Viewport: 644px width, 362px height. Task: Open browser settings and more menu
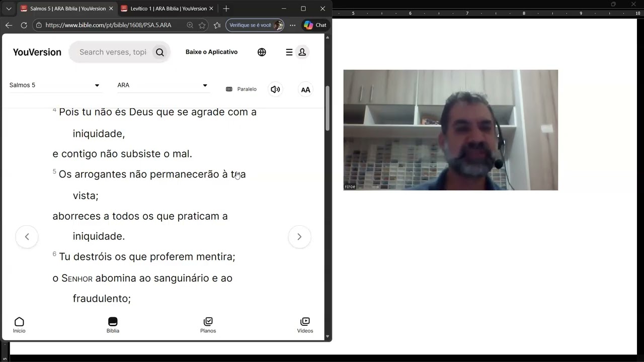293,25
